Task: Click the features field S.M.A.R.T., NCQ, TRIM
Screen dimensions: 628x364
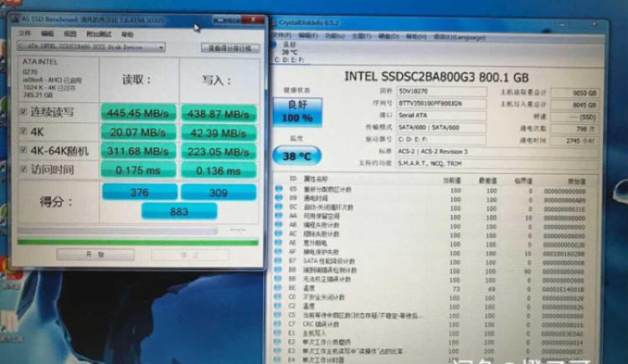Action: point(497,163)
